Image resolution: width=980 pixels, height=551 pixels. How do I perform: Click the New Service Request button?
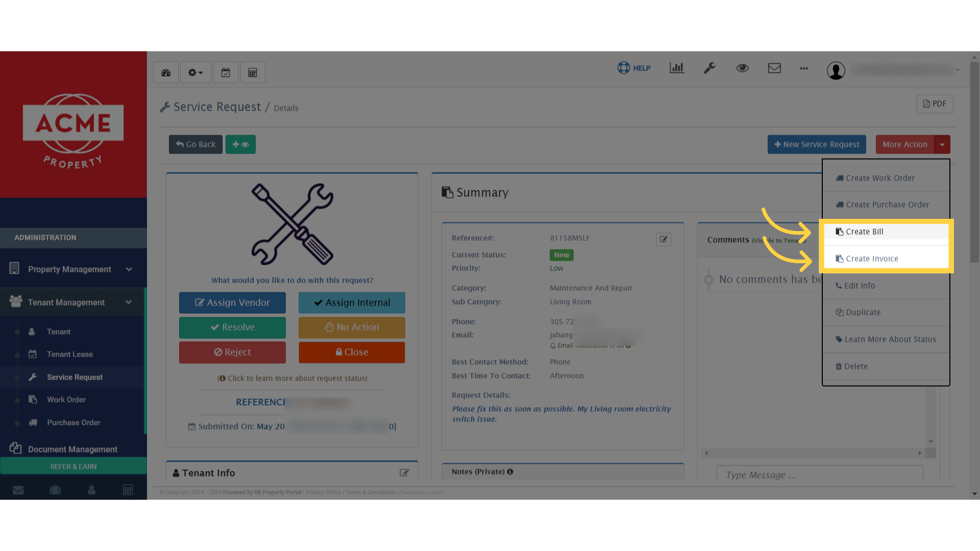pyautogui.click(x=817, y=144)
